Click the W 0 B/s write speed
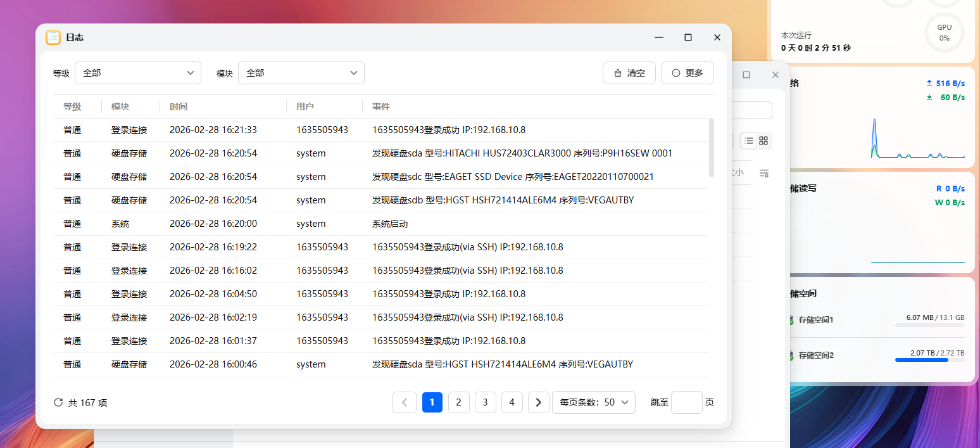Viewport: 980px width, 448px height. (x=950, y=202)
